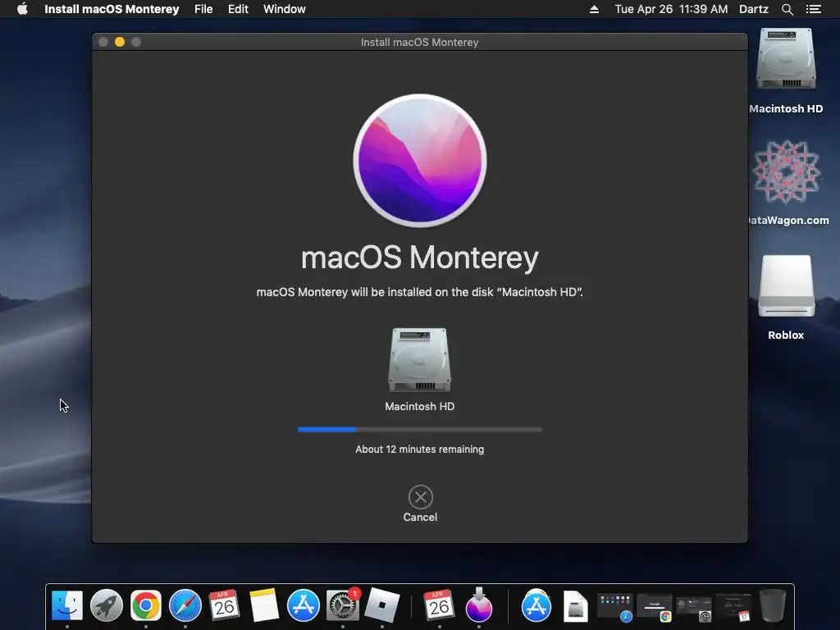Screen dimensions: 840x630
Task: Open the Window menu
Action: coord(285,9)
